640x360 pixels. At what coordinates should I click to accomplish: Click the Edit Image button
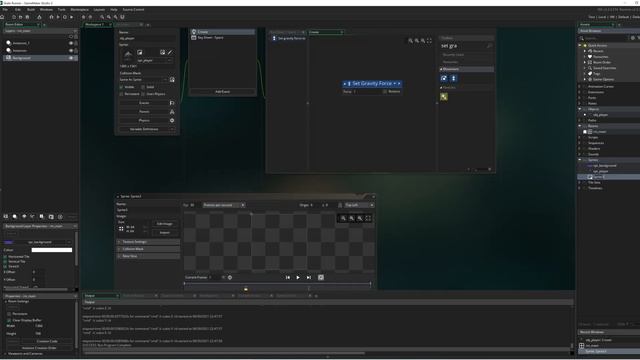(164, 224)
